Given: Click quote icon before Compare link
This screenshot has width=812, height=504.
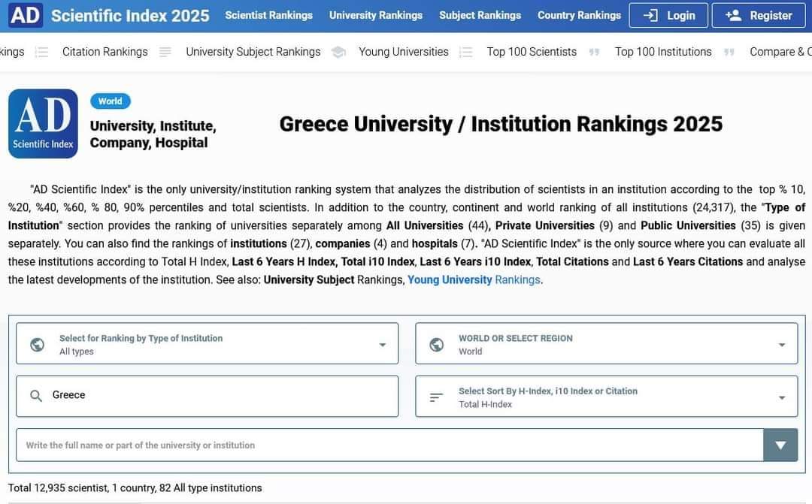Looking at the screenshot, I should tap(729, 52).
